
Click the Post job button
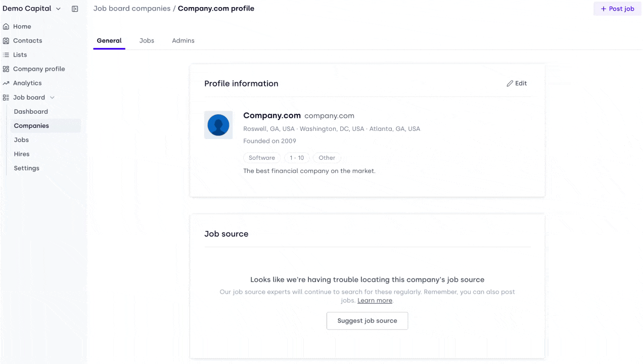pyautogui.click(x=617, y=9)
